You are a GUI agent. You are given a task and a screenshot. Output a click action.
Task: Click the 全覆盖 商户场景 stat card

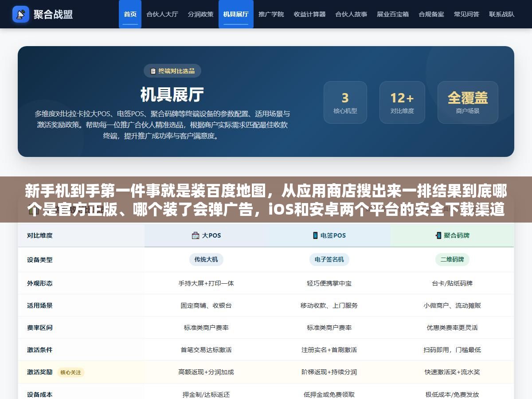point(468,102)
